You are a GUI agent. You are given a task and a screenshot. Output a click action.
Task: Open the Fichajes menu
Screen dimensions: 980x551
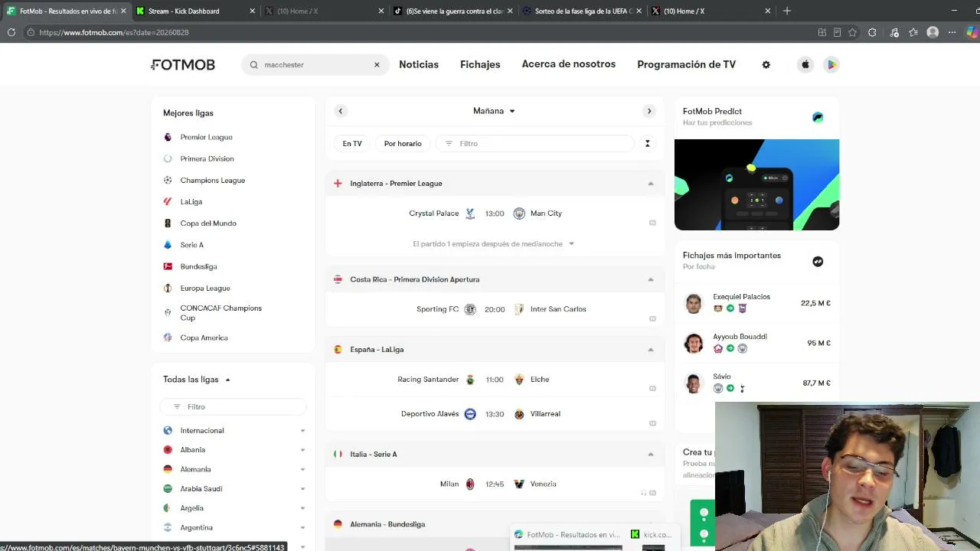point(480,64)
